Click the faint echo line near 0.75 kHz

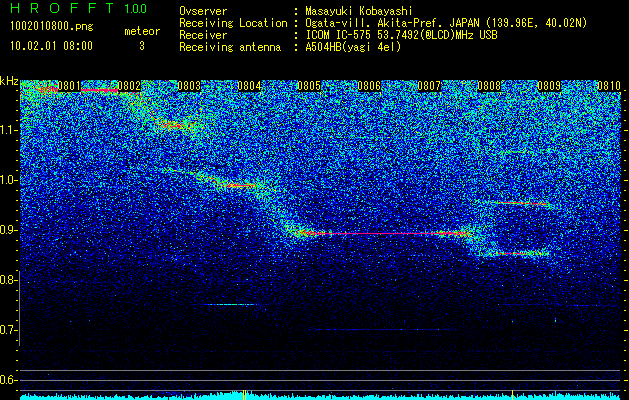(229, 305)
